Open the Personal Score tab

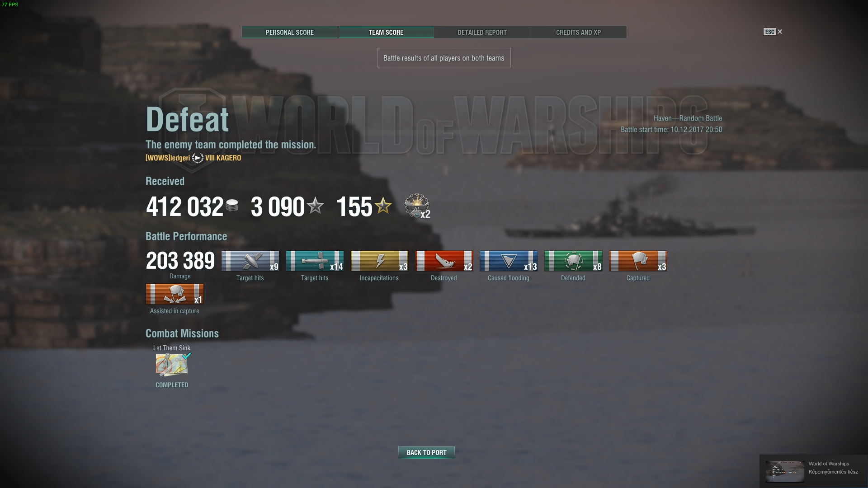pos(290,33)
